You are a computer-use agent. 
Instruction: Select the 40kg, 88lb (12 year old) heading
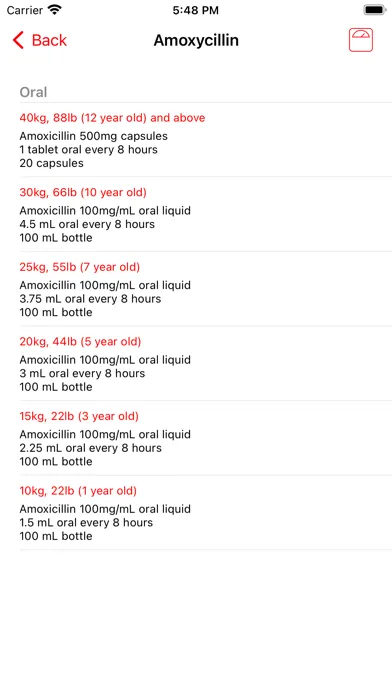coord(112,118)
